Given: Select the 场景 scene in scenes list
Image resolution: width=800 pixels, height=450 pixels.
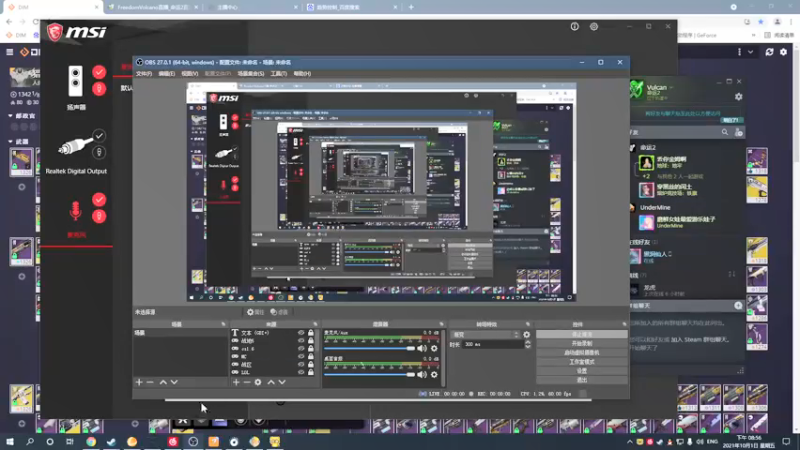Looking at the screenshot, I should tap(180, 333).
